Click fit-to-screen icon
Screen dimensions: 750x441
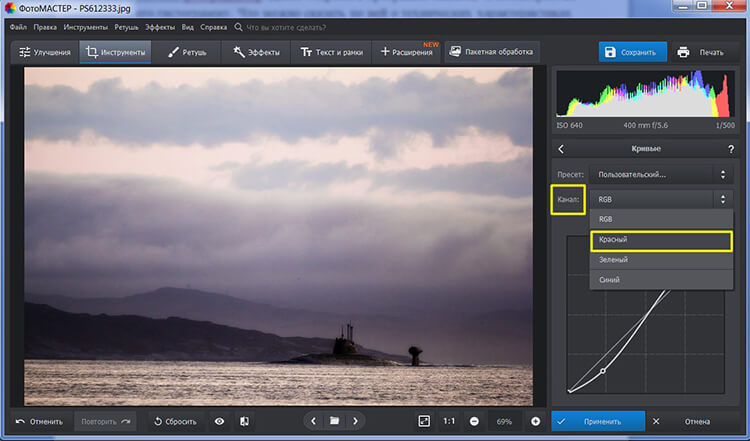pos(423,421)
